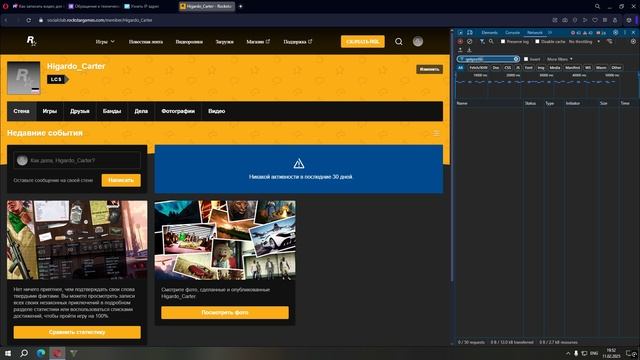
Task: Toggle device toolbar emulation icon
Action: coord(470,32)
